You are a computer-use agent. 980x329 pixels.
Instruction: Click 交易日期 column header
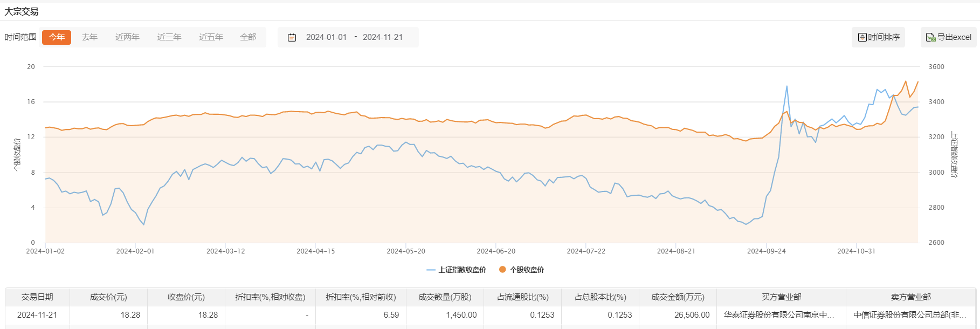click(37, 297)
